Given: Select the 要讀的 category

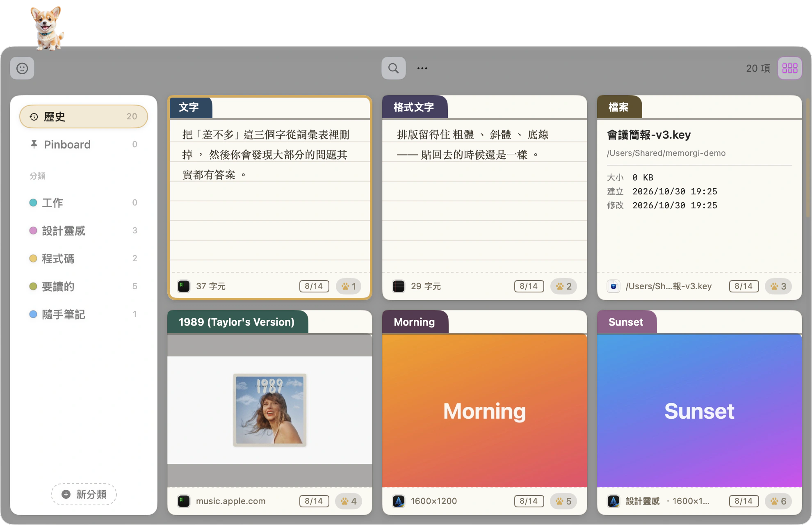Looking at the screenshot, I should tap(84, 286).
